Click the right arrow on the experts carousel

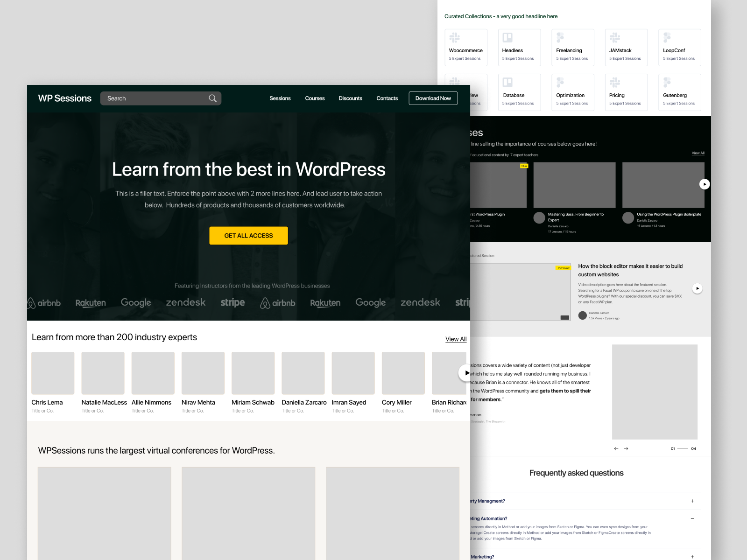pyautogui.click(x=466, y=372)
